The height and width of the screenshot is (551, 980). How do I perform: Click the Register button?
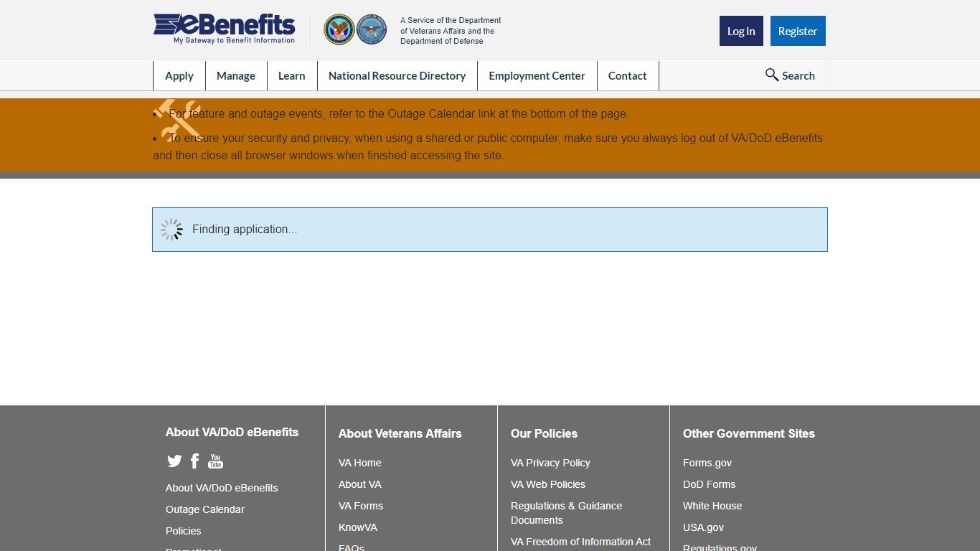click(798, 31)
